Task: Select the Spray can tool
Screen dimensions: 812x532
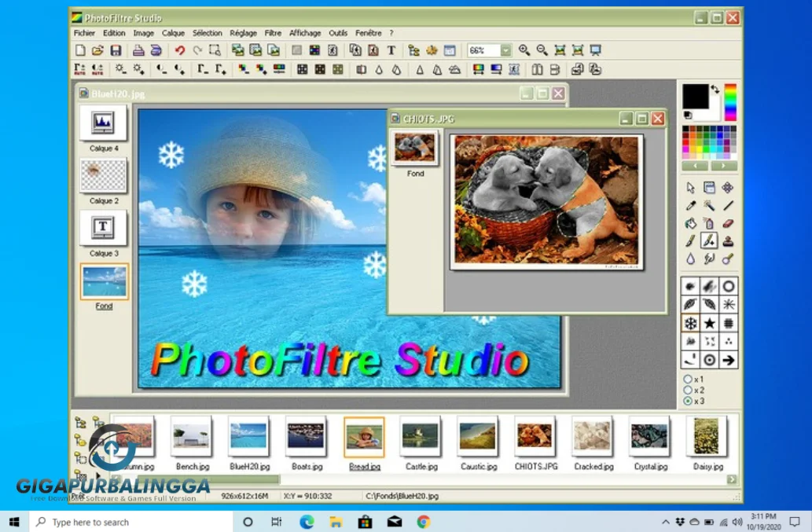Action: point(709,223)
